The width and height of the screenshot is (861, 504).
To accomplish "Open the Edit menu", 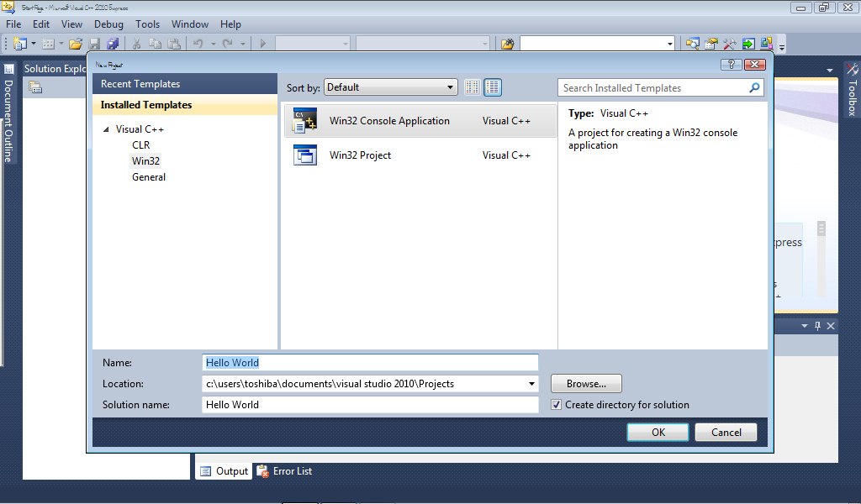I will pos(41,24).
